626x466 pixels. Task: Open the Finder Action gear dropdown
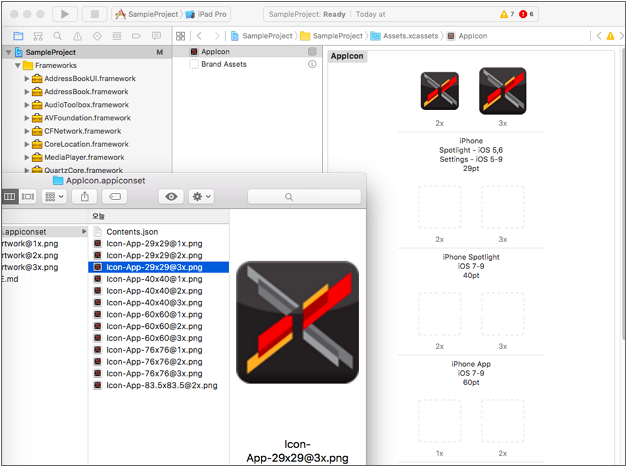click(202, 197)
